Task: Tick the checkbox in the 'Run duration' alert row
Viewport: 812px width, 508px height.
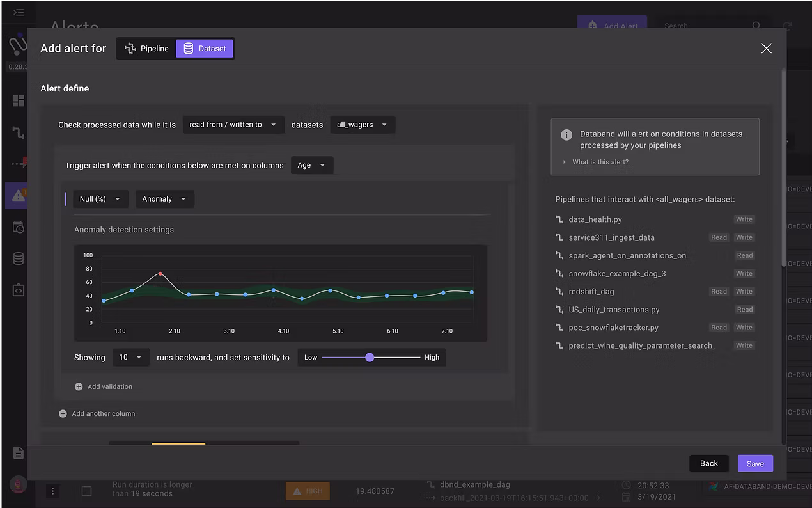Action: [x=86, y=491]
